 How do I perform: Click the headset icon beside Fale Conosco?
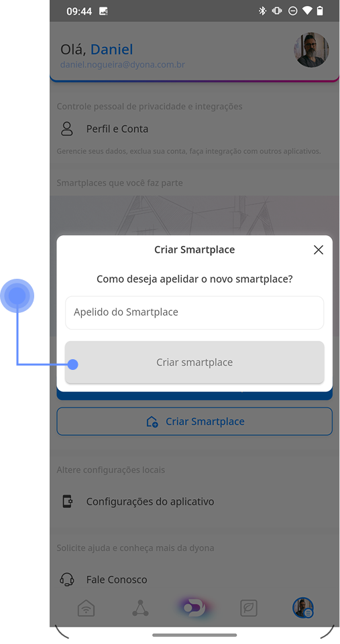point(66,580)
